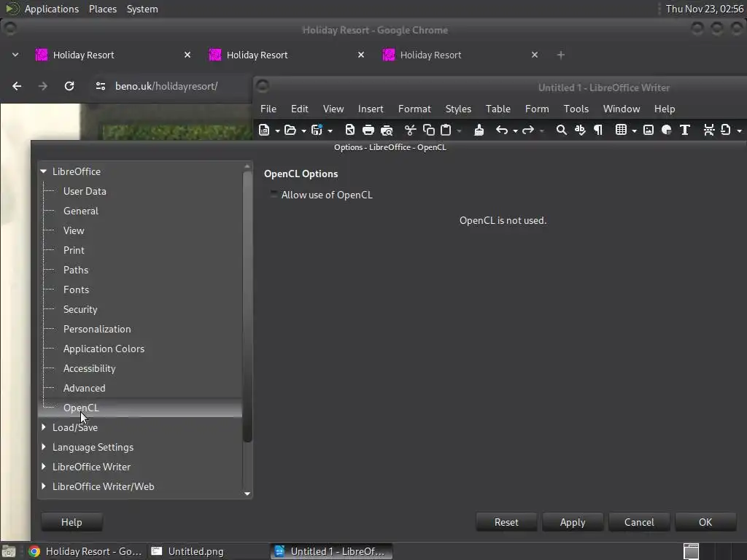Click the Insert Image icon

pos(648,130)
